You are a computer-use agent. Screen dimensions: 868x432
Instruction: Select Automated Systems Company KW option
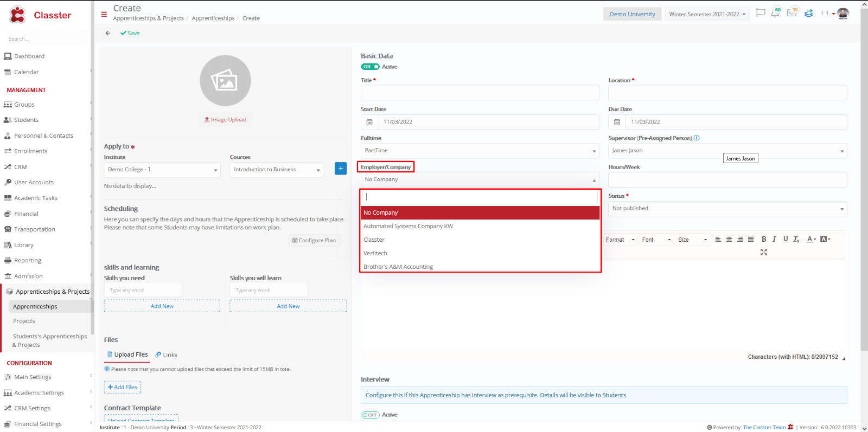tap(480, 226)
